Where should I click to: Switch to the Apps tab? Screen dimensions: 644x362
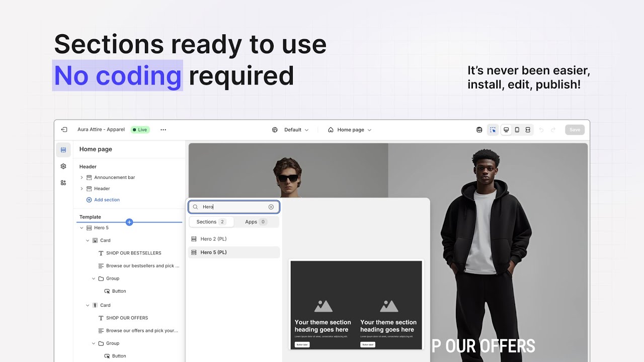(256, 222)
